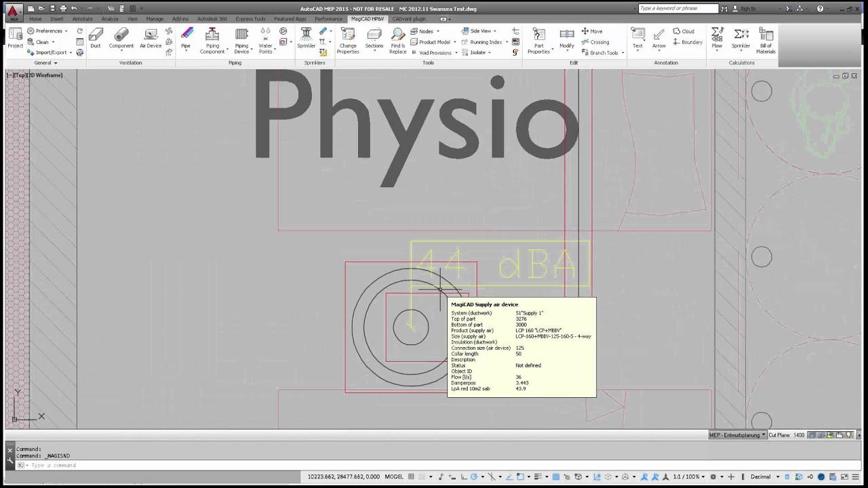
Task: Open the Sections tool
Action: pos(374,39)
